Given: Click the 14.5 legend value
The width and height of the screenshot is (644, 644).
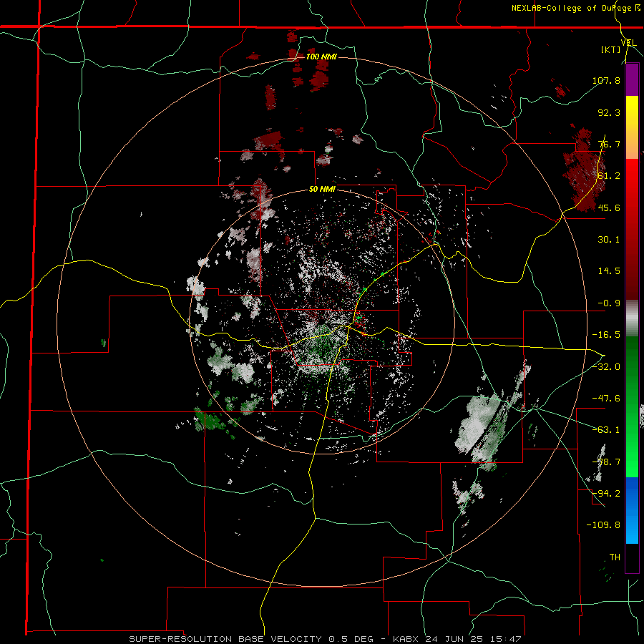Looking at the screenshot, I should coord(609,270).
